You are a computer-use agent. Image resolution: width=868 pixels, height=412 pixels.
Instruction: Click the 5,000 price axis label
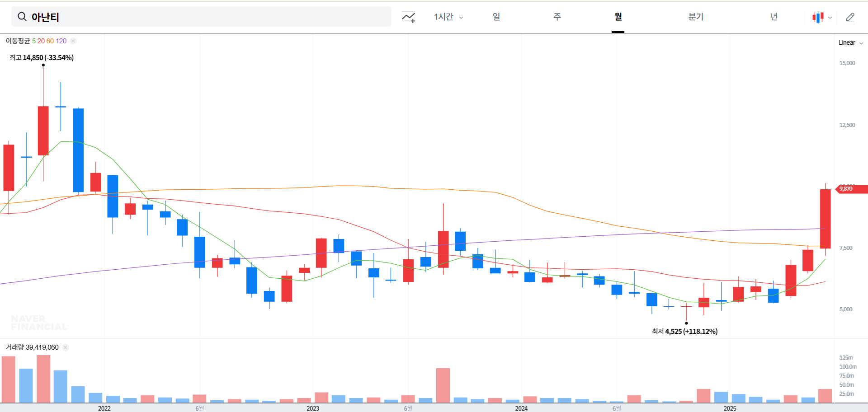coord(846,309)
